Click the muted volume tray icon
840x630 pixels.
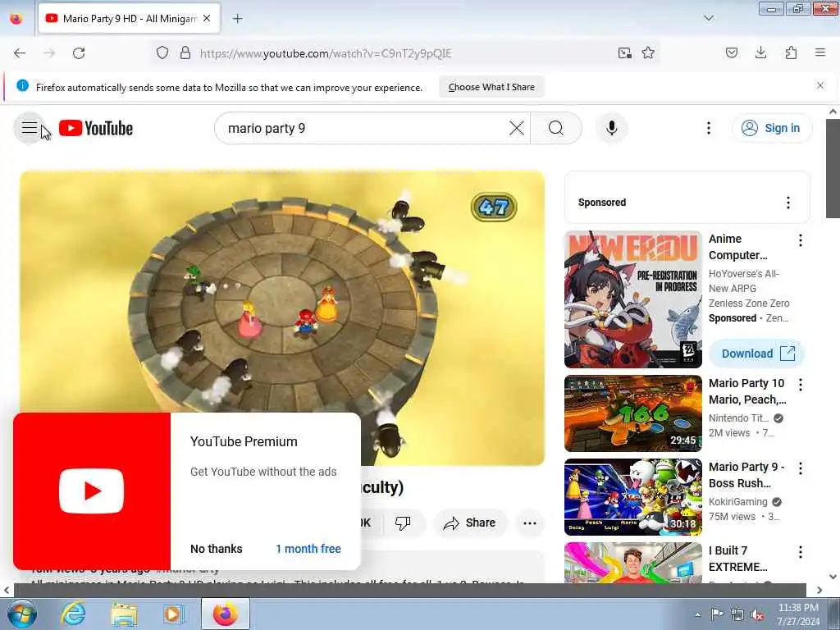click(757, 614)
